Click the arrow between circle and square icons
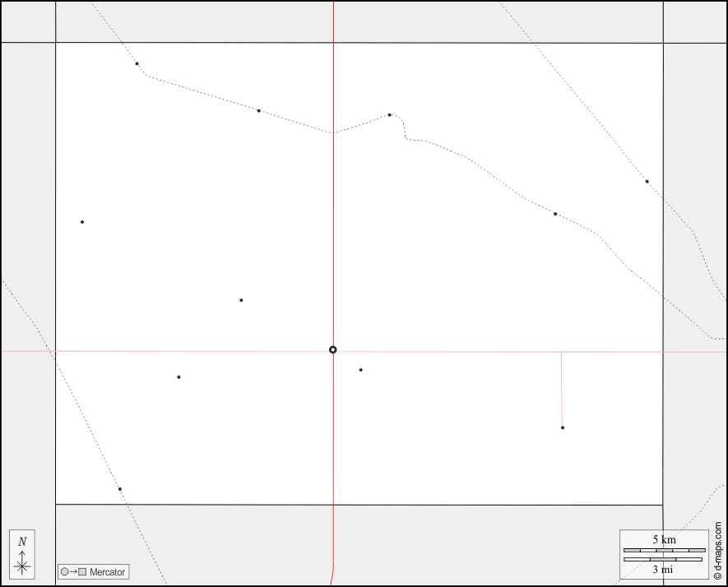Image resolution: width=728 pixels, height=587 pixels. (73, 572)
